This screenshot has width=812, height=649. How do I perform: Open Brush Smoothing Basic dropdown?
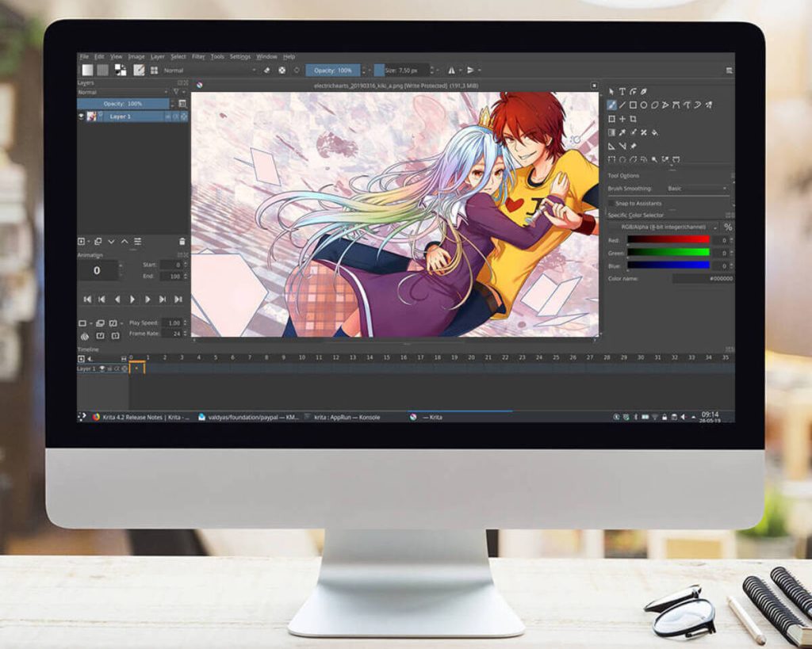pyautogui.click(x=697, y=189)
